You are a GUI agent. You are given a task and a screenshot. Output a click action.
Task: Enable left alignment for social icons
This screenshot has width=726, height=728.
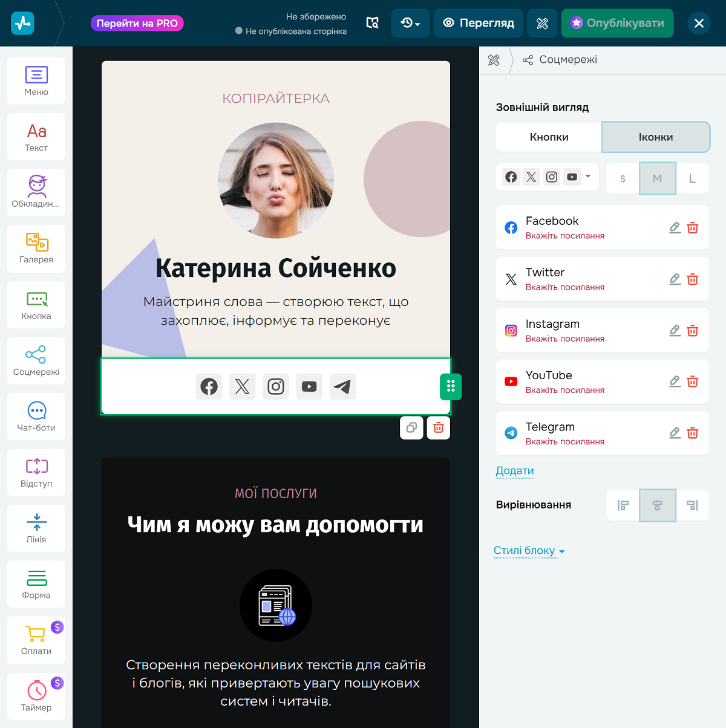(622, 505)
